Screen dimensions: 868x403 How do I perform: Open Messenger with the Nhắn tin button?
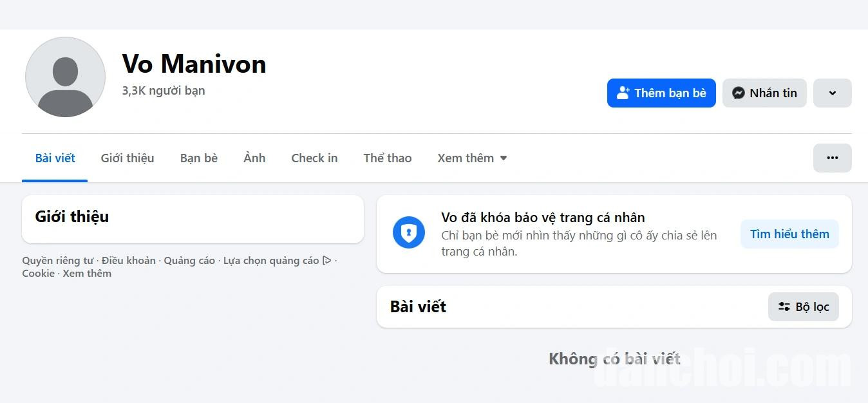(764, 93)
